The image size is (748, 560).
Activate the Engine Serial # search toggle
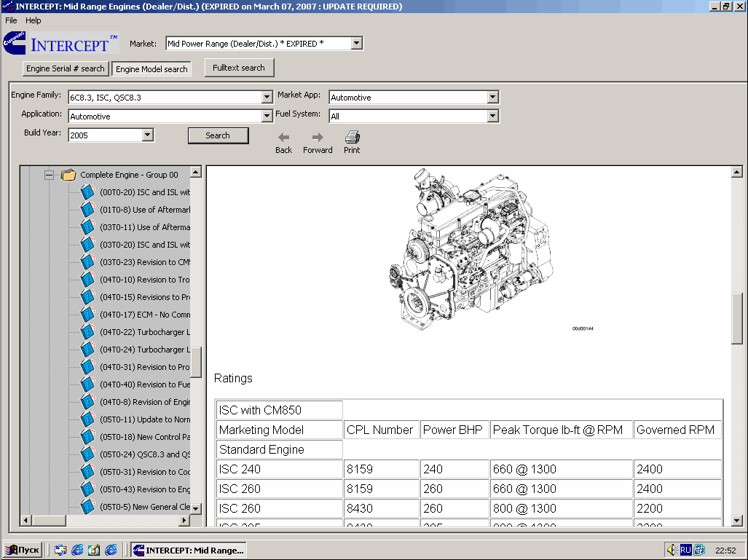coord(66,69)
